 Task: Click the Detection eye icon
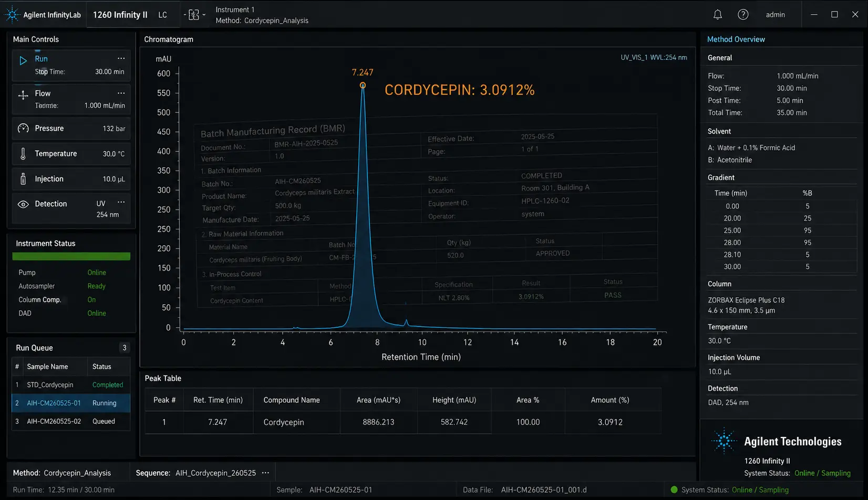click(x=23, y=204)
